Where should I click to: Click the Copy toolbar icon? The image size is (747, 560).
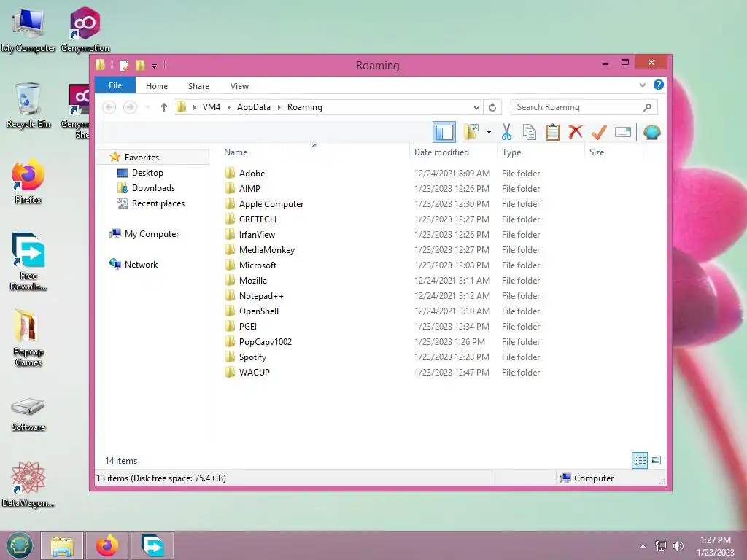(x=530, y=132)
